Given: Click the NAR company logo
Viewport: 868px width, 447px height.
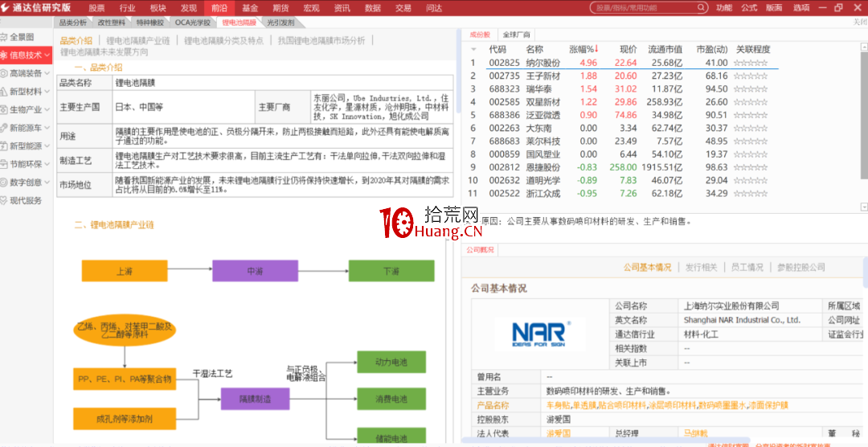Looking at the screenshot, I should 540,334.
